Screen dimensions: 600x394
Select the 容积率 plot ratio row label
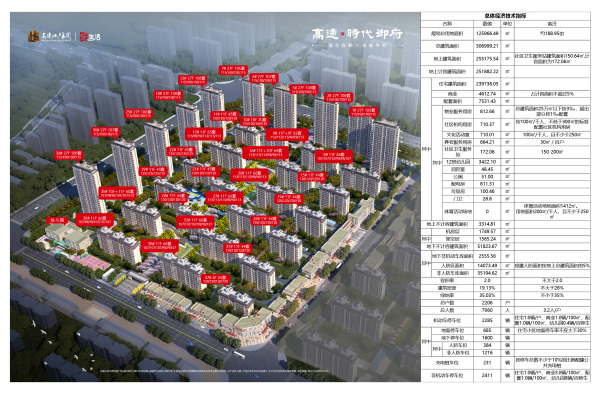pyautogui.click(x=447, y=281)
